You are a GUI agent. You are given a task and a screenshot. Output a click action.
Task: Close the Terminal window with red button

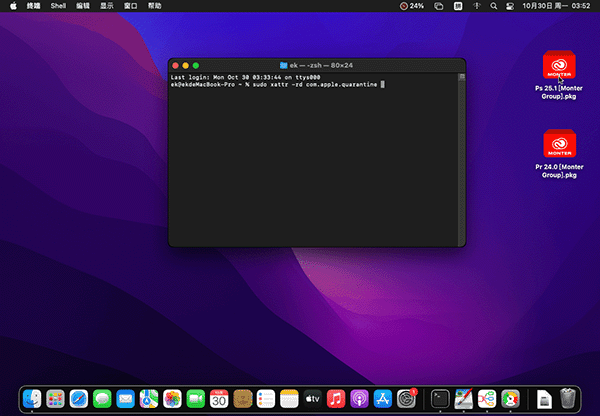(x=176, y=66)
